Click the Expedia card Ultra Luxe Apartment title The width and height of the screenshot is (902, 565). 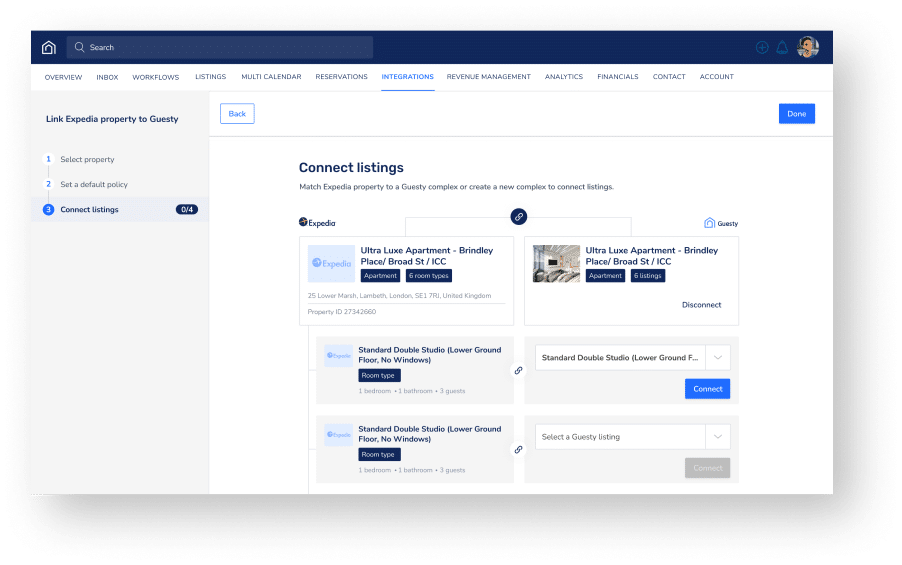tap(427, 256)
